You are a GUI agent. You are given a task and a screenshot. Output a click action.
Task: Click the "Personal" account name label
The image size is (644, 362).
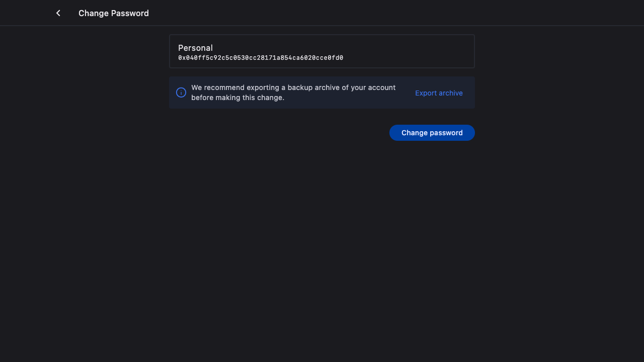click(x=195, y=48)
